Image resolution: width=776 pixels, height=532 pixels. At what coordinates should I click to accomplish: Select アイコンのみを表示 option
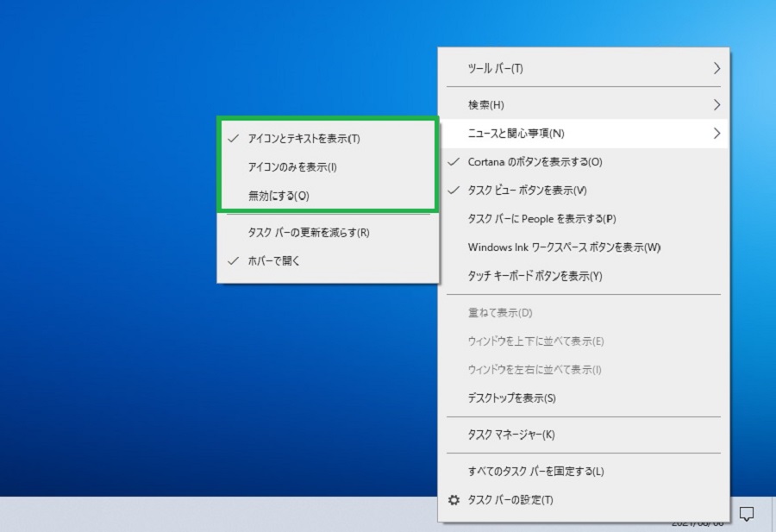328,167
